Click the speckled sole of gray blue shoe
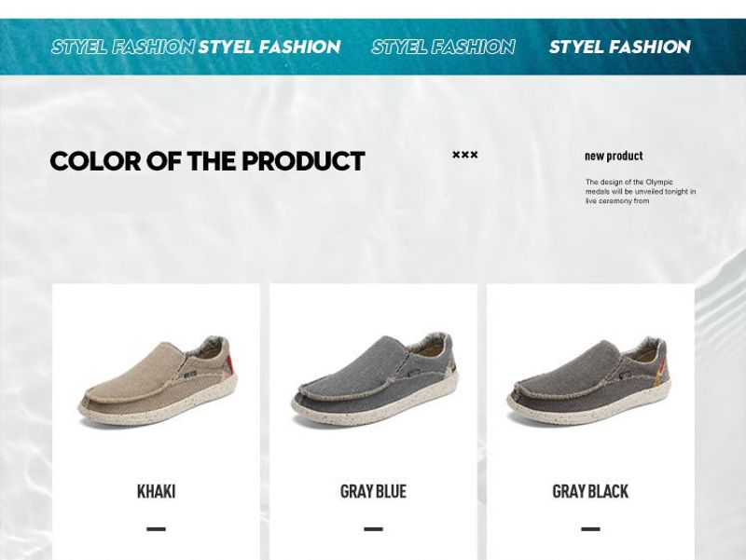Screen dimensions: 746x560 [376, 404]
